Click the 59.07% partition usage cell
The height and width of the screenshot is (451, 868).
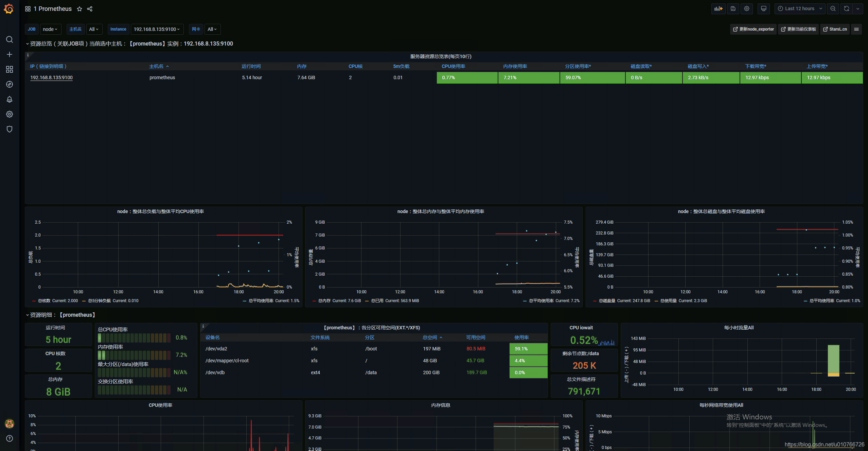[x=592, y=77]
